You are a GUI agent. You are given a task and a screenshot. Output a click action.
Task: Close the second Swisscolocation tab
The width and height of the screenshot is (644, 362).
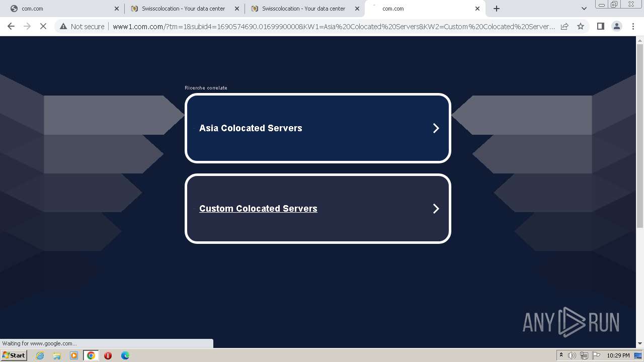[x=237, y=9]
